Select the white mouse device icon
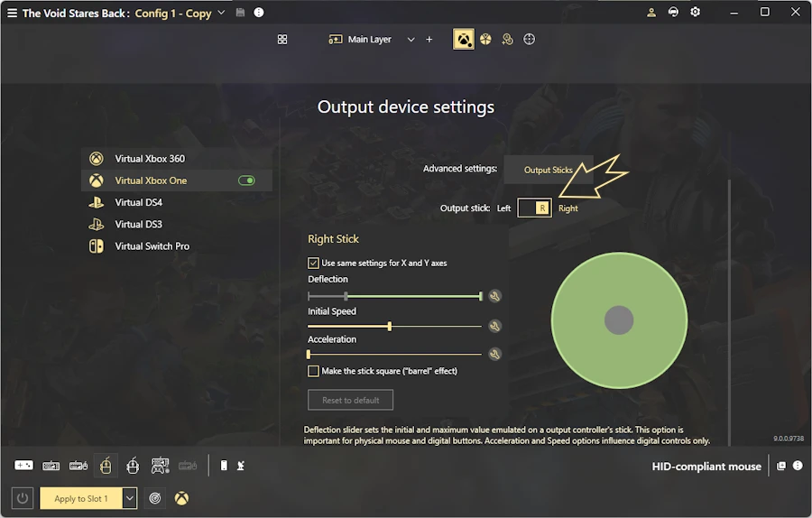The height and width of the screenshot is (518, 812). 133,466
